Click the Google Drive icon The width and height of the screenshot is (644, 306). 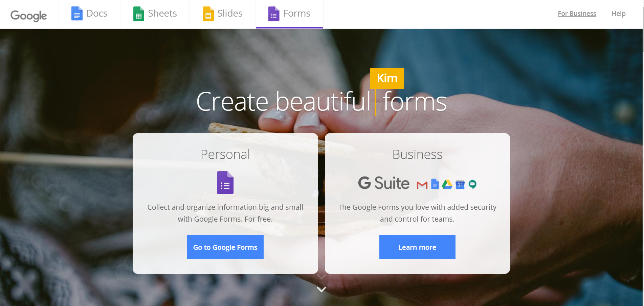click(x=447, y=184)
